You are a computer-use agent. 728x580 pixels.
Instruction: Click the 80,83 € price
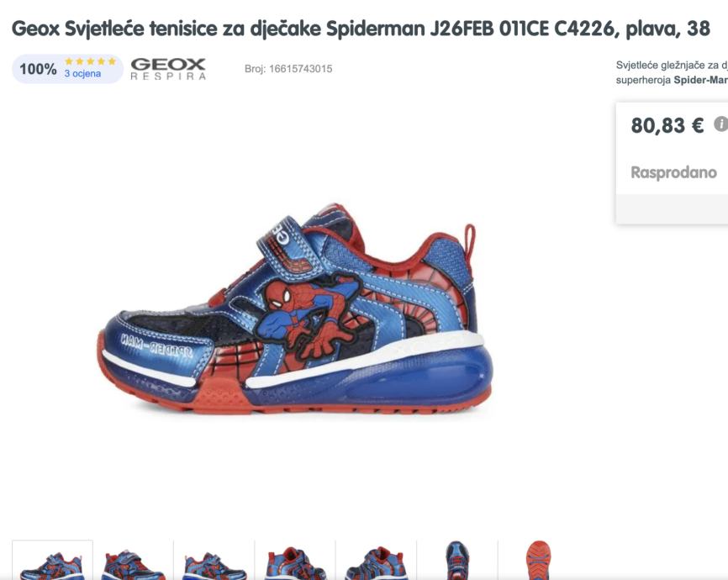667,125
